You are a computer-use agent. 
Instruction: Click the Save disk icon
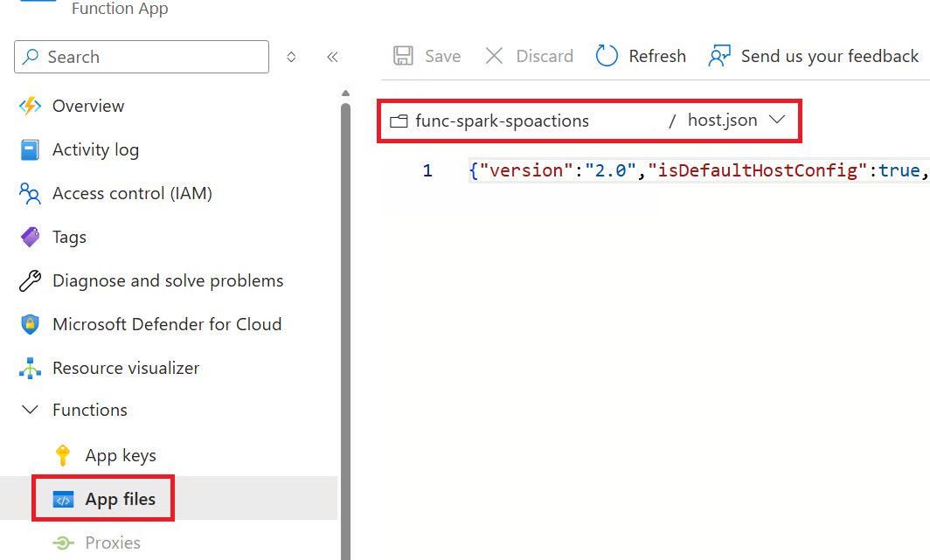pyautogui.click(x=403, y=55)
